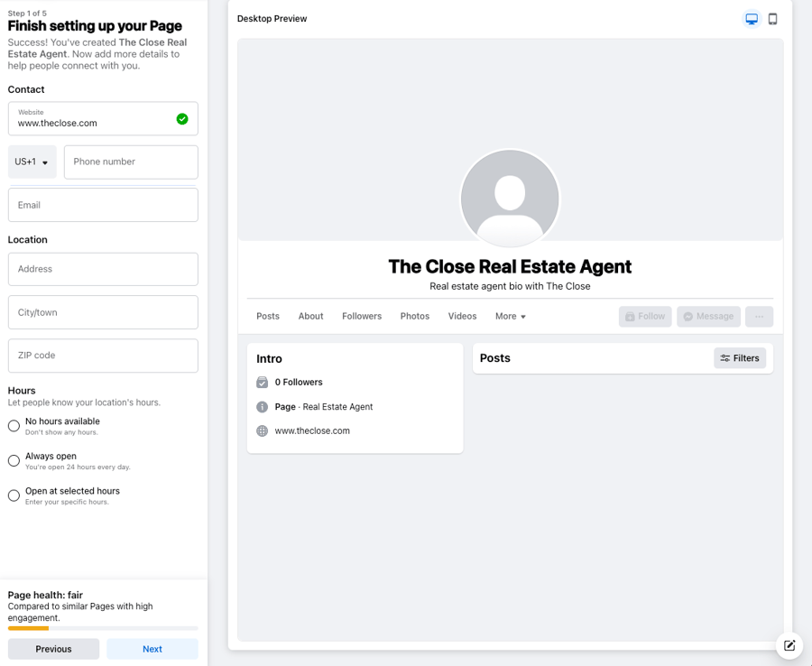The height and width of the screenshot is (666, 812).
Task: Switch preview to mobile view
Action: click(x=772, y=18)
